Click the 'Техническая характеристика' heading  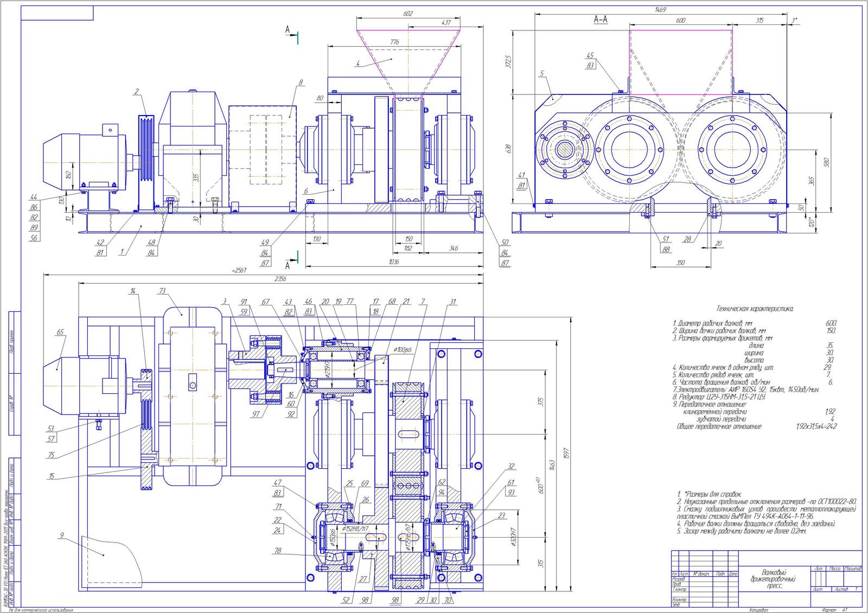pos(755,309)
